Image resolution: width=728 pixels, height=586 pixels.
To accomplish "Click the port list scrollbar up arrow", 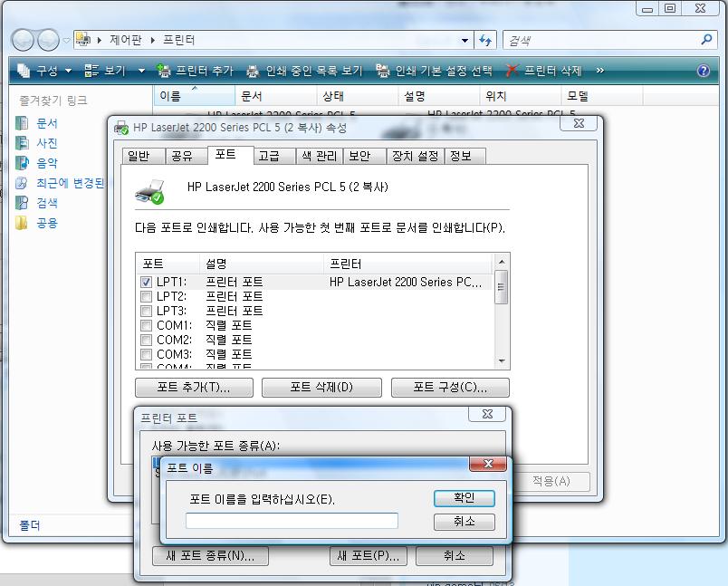I will (x=502, y=262).
